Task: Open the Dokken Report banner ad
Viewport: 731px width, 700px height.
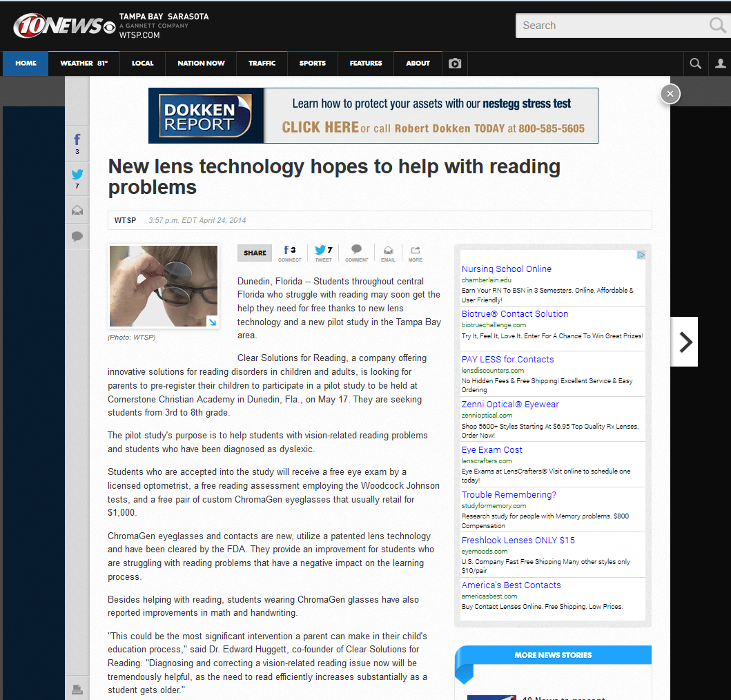Action: point(373,116)
